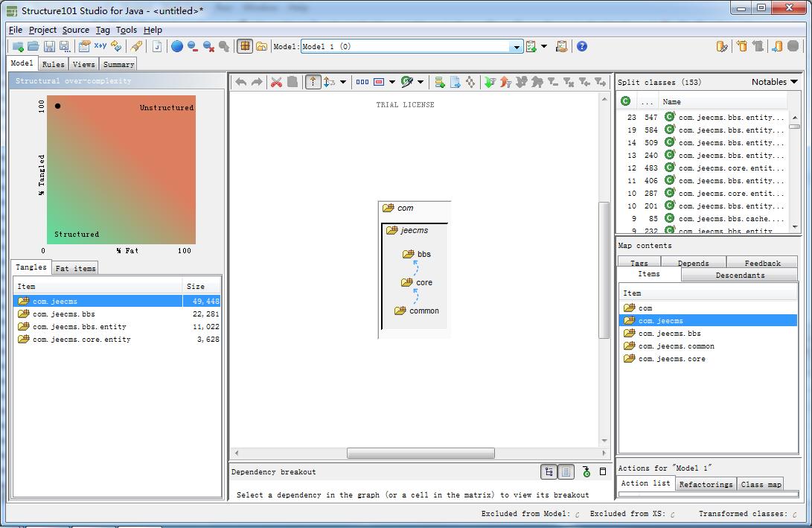Screen dimensions: 812x528
Task: Select com.jeecms.bbs.entity in Tangles list
Action: pos(79,327)
